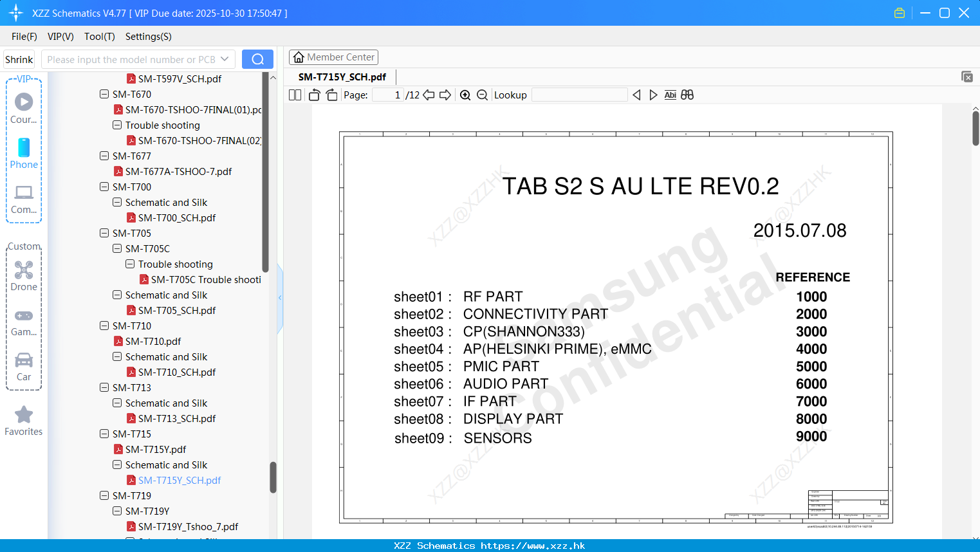Image resolution: width=980 pixels, height=552 pixels.
Task: Toggle Abi whole-word match icon
Action: click(670, 95)
